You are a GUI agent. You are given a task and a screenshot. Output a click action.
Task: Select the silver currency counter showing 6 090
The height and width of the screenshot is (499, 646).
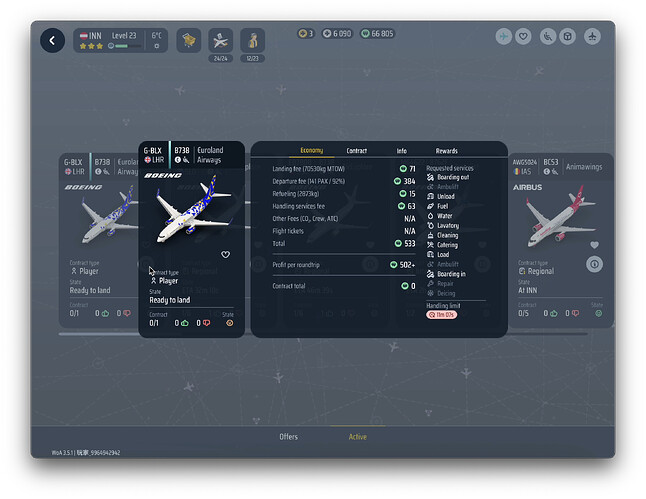pos(337,33)
